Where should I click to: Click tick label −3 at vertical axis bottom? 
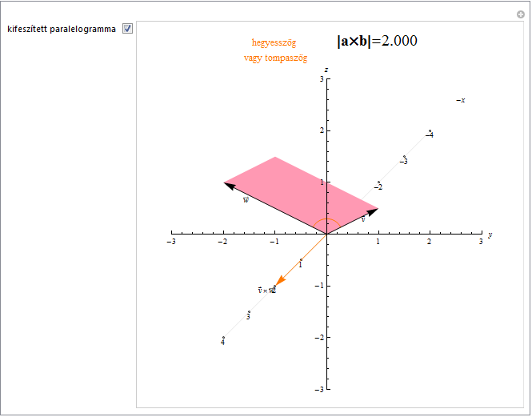[318, 389]
